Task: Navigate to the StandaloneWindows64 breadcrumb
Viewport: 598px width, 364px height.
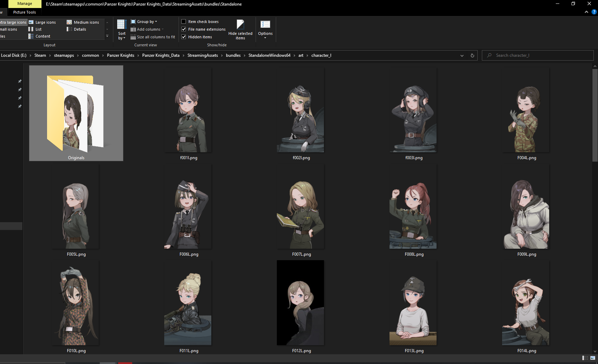Action: click(269, 55)
